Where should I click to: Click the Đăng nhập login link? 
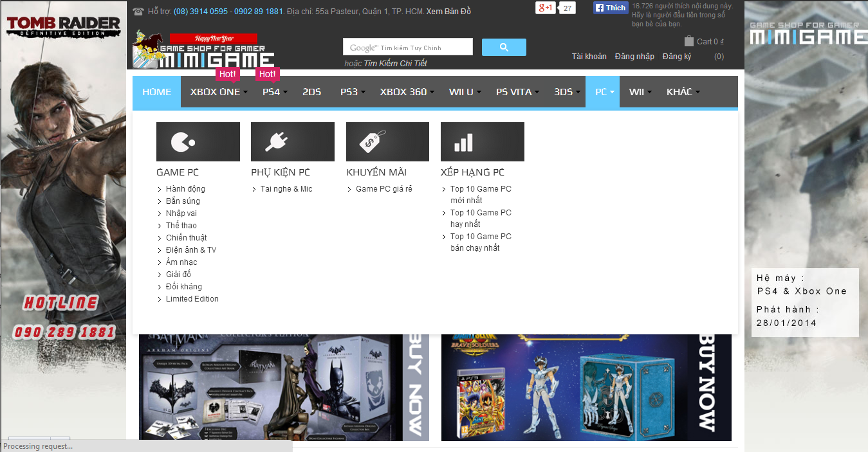(x=634, y=57)
